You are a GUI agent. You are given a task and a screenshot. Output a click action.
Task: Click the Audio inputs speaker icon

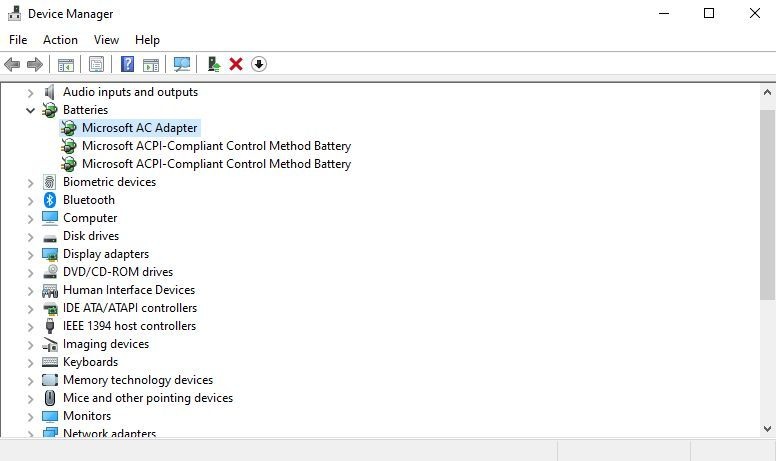[x=49, y=92]
